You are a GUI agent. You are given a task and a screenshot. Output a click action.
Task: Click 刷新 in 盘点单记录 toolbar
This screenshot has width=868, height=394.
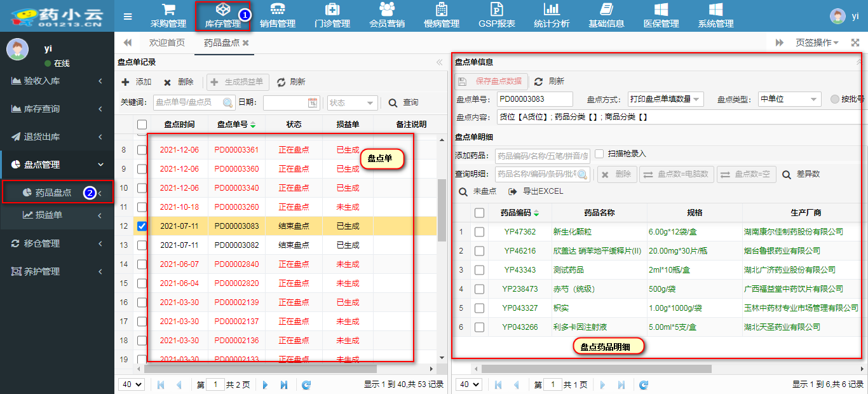point(290,82)
